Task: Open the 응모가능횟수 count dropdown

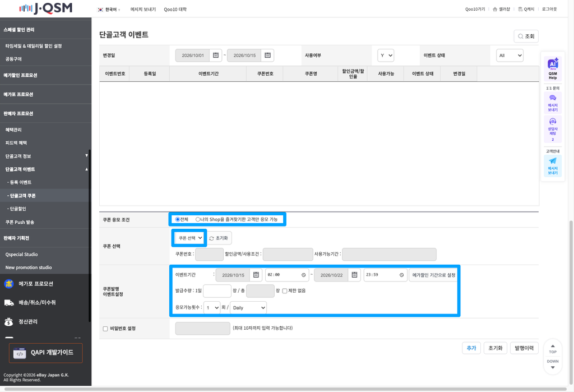Action: click(212, 308)
